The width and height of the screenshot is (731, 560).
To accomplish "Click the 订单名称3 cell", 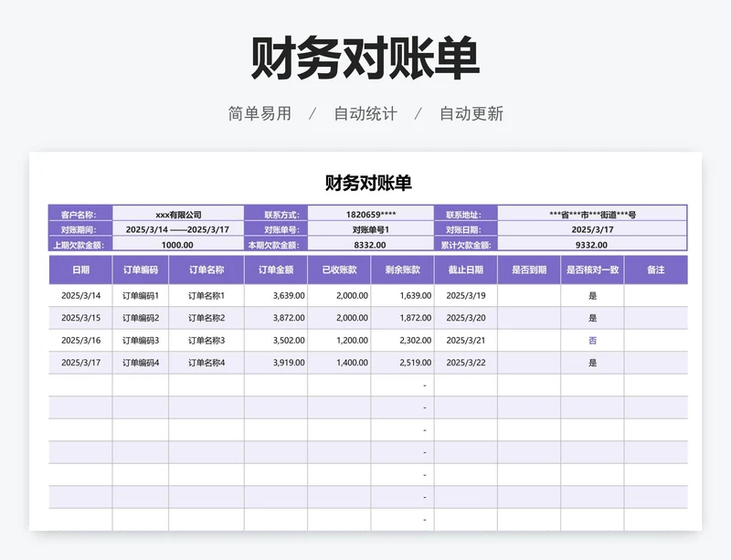I will pyautogui.click(x=207, y=341).
